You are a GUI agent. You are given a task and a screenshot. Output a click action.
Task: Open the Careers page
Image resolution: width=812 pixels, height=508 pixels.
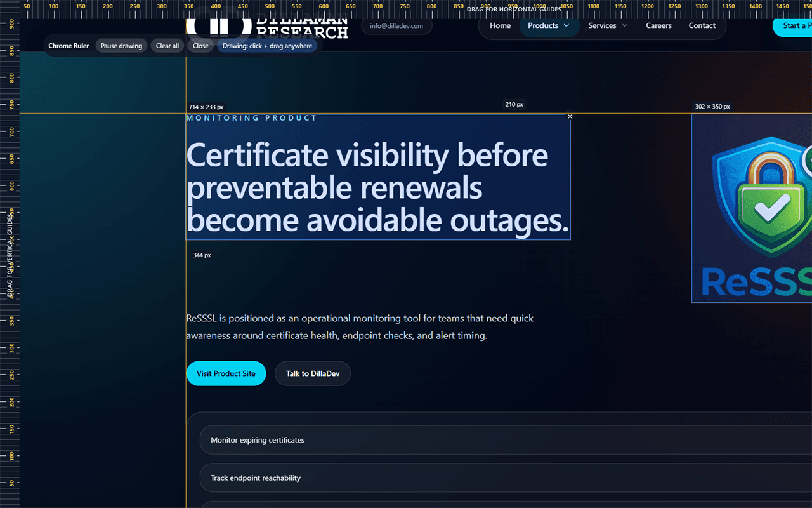[658, 26]
